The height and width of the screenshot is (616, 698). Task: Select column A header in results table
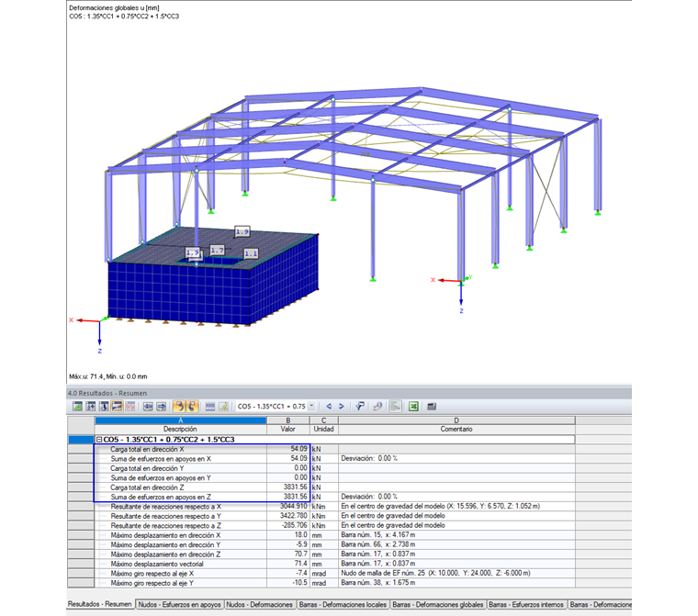180,420
